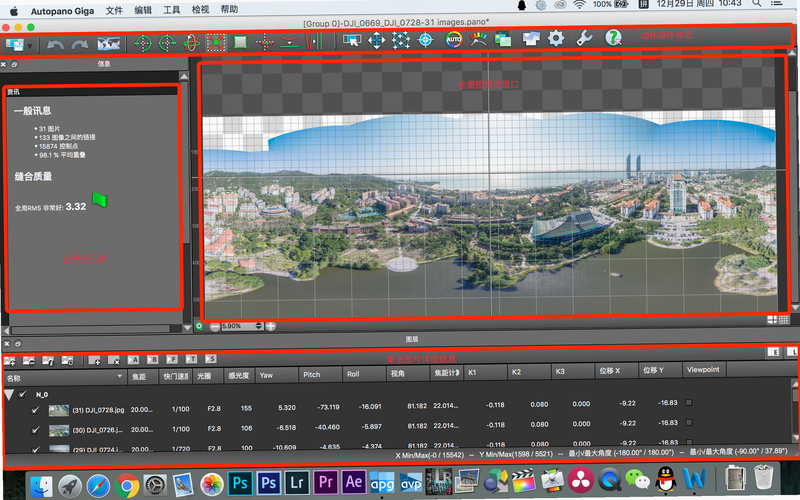Toggle the image-tiles view button beside the grid button
Image resolution: width=800 pixels, height=500 pixels.
(x=772, y=320)
